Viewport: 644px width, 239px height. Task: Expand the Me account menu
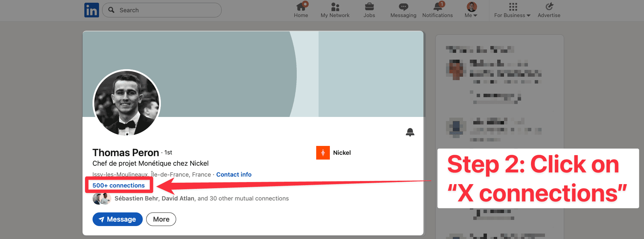471,10
